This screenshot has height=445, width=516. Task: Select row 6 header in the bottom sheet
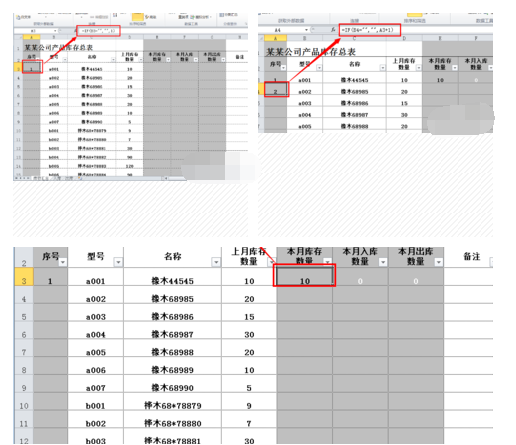tap(24, 330)
